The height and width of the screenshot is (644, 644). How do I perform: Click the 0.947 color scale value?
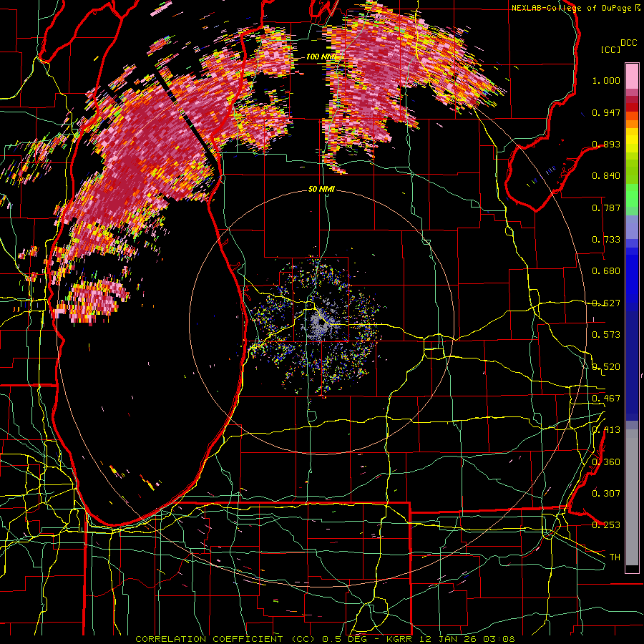pyautogui.click(x=606, y=112)
